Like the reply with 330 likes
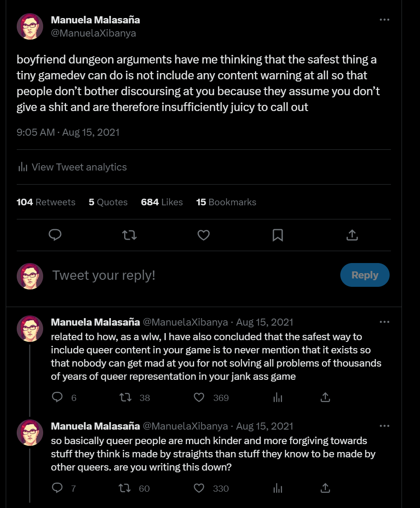 (x=199, y=488)
